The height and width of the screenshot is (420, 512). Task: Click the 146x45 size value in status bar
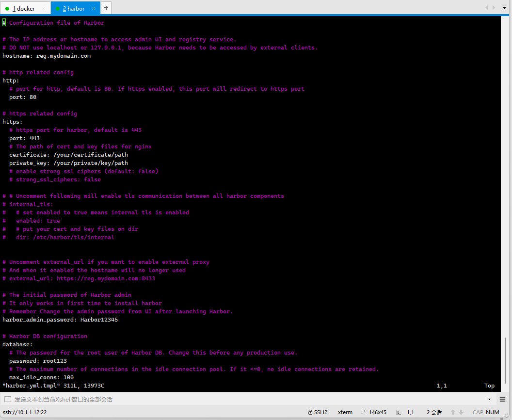(x=378, y=412)
